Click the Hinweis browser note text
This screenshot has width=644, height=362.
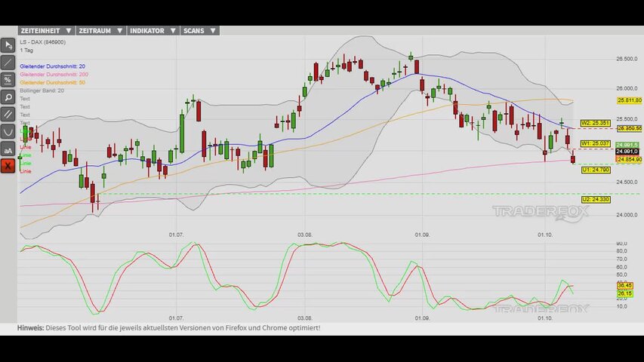coord(169,328)
